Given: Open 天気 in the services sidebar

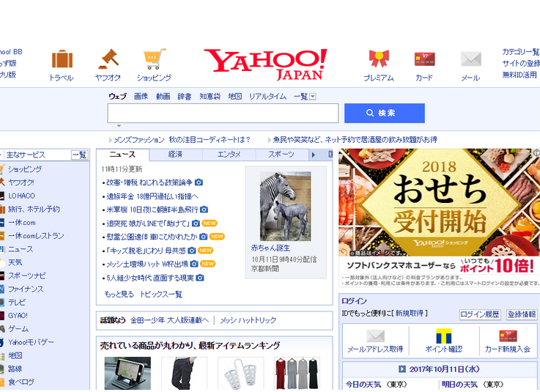Looking at the screenshot, I should click(15, 262).
